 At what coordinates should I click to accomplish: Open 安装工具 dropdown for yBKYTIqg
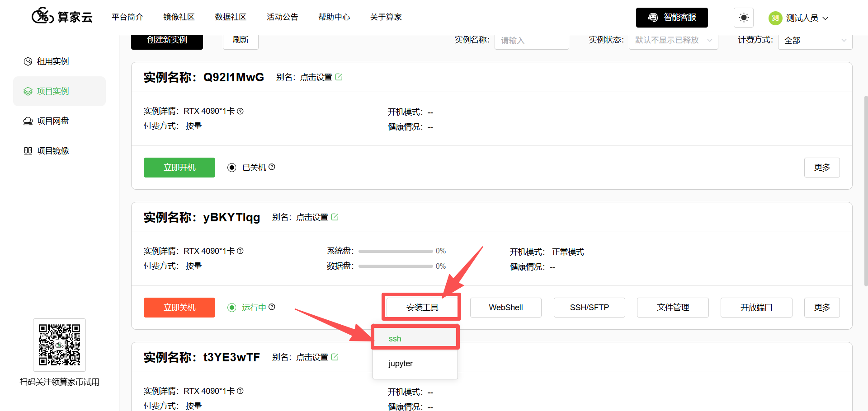422,308
